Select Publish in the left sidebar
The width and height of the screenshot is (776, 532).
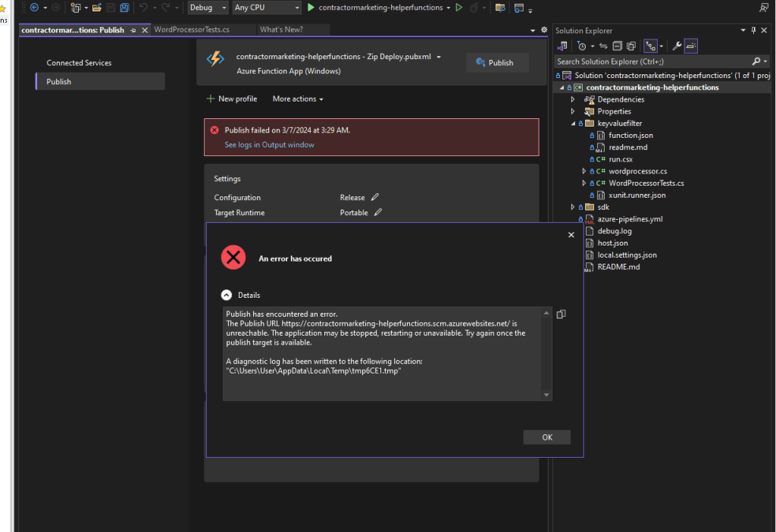pyautogui.click(x=101, y=82)
